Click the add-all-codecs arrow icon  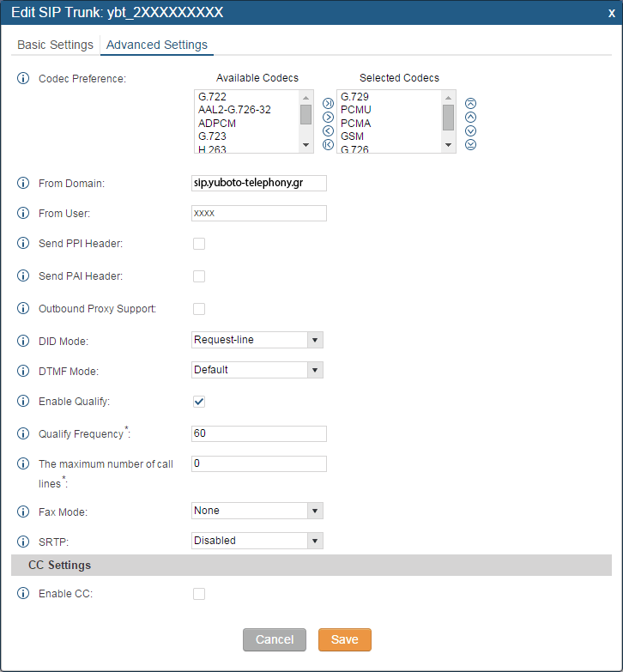328,103
